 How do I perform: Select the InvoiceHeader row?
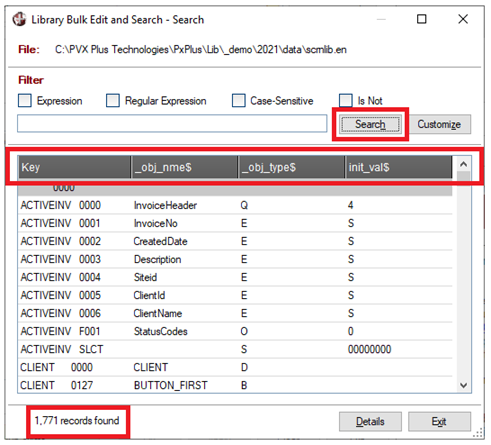235,205
